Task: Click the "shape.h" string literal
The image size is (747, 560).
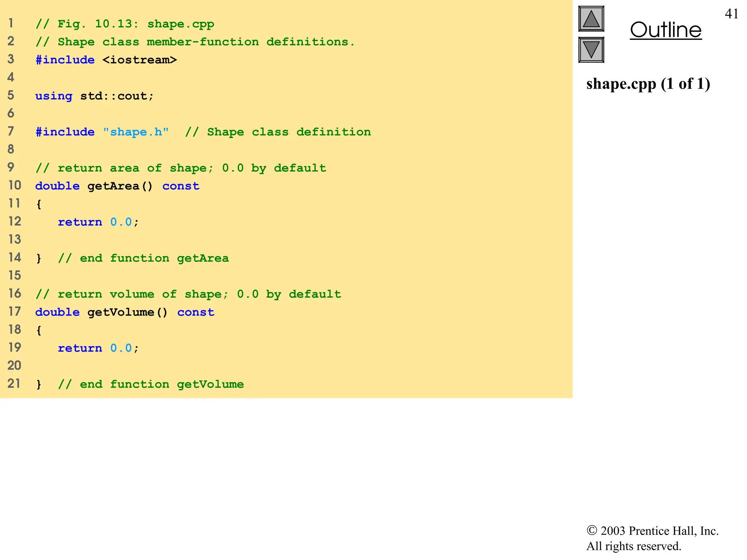Action: (136, 132)
